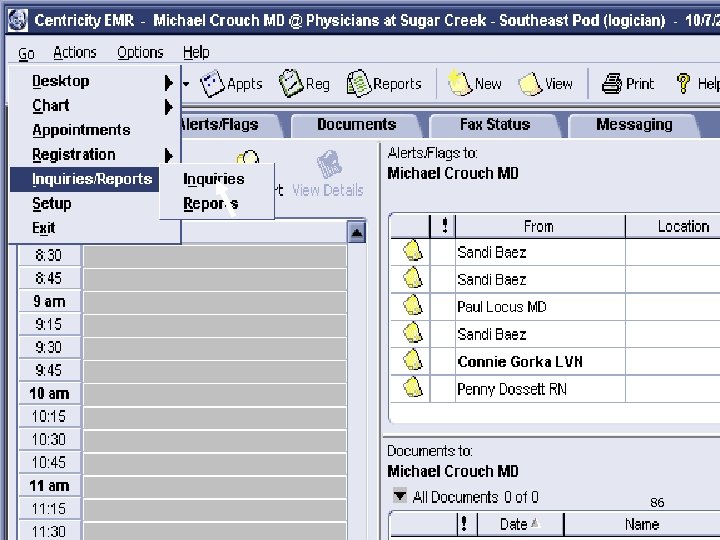This screenshot has width=720, height=540.
Task: Choose Exit from Go menu
Action: tap(94, 228)
